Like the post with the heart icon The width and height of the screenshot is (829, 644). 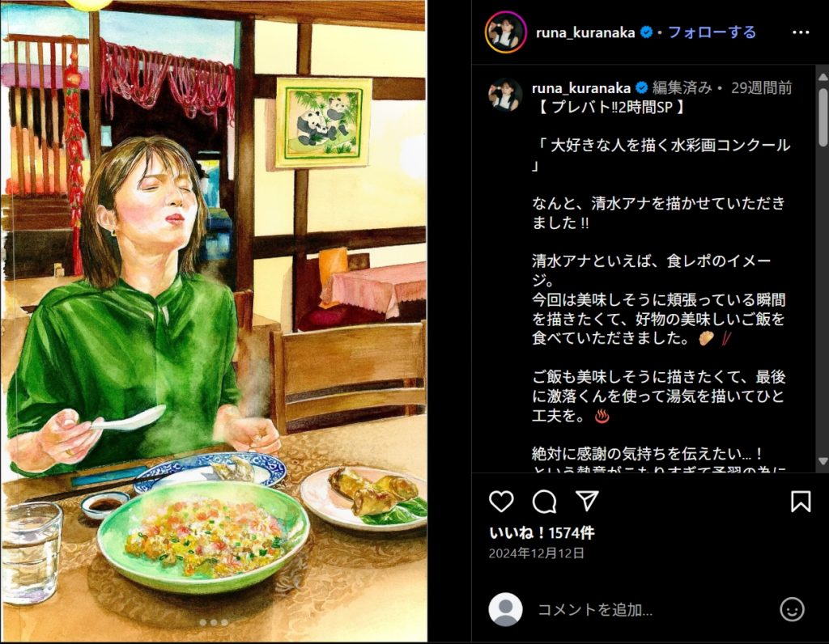pyautogui.click(x=501, y=502)
